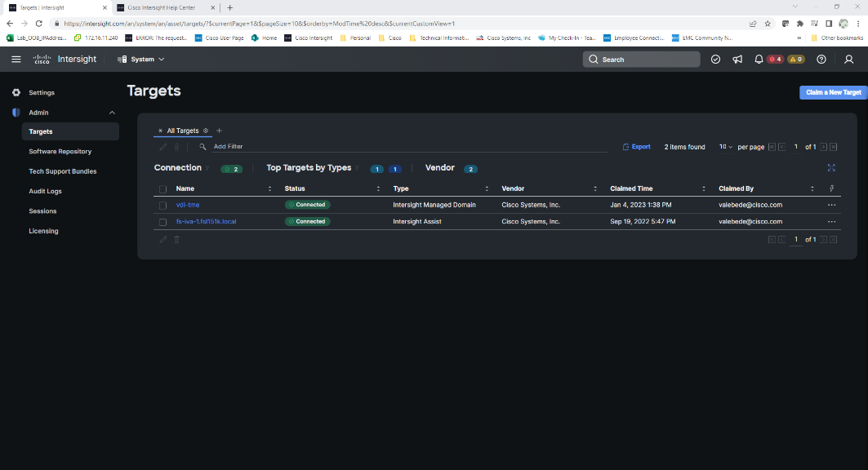Switch to Cisco Intersight Help Center tab
This screenshot has height=470, width=868.
(x=162, y=7)
